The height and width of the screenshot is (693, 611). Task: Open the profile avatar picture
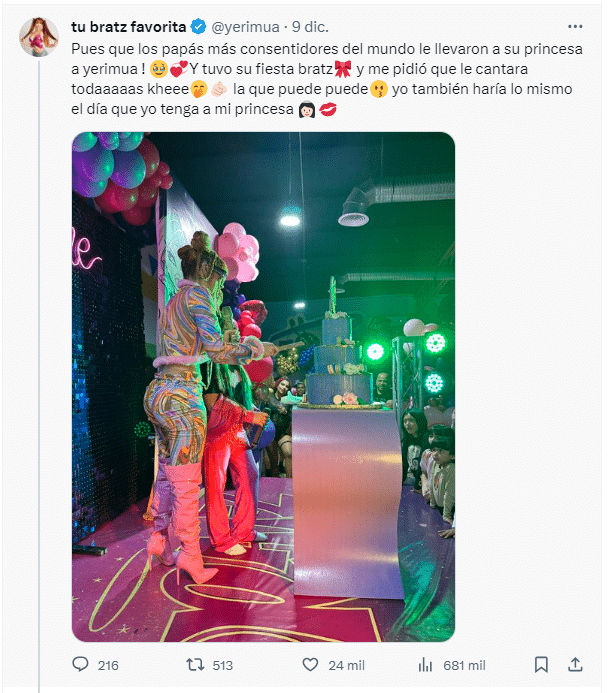tap(39, 37)
